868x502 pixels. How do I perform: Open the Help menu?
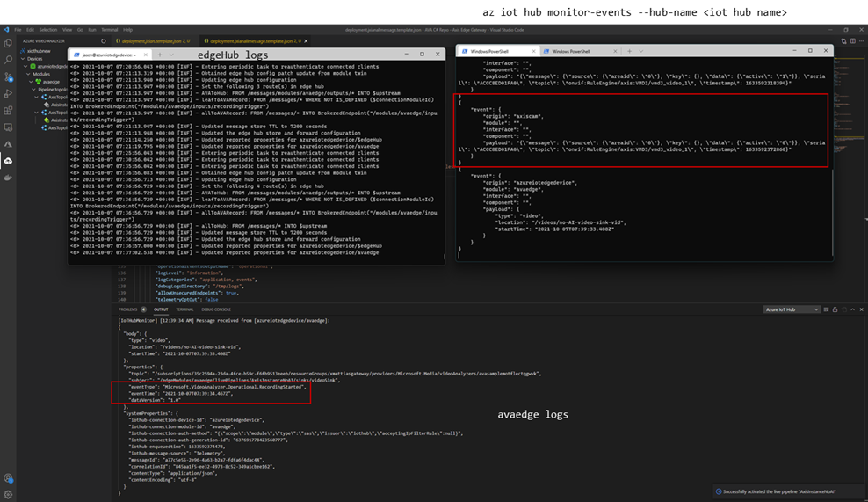[128, 29]
